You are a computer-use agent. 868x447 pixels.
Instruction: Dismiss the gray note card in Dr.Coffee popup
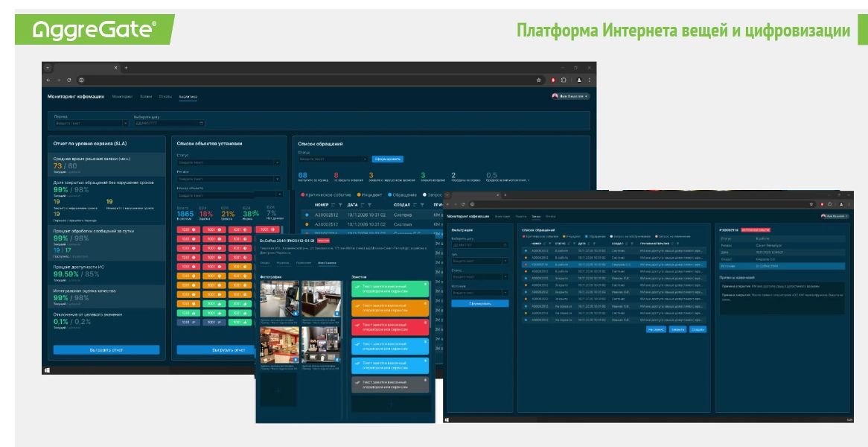click(425, 380)
